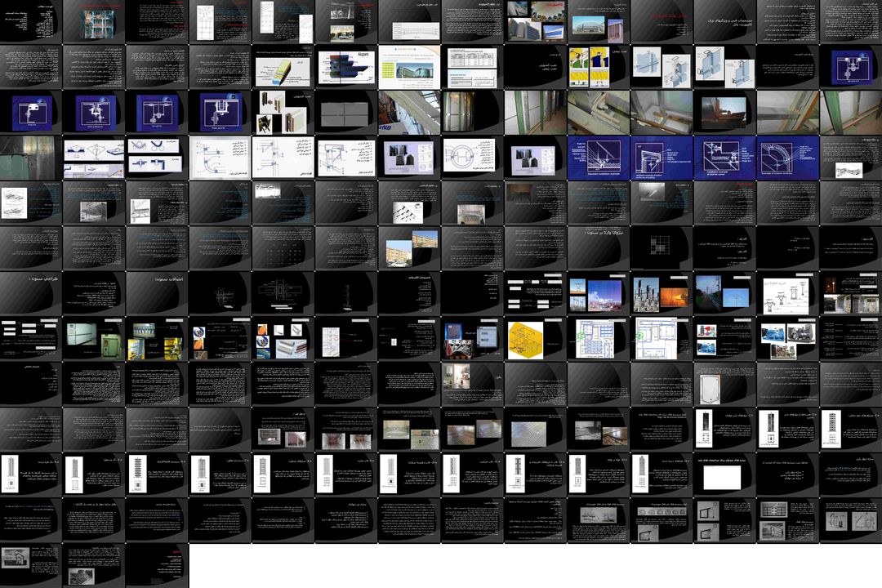Select slide with two beige apartment building photos

[409, 248]
